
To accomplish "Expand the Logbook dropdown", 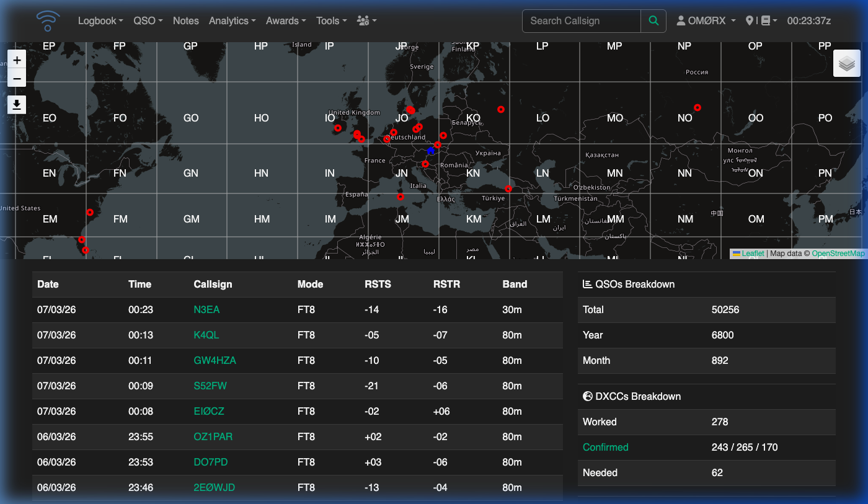I will [100, 20].
